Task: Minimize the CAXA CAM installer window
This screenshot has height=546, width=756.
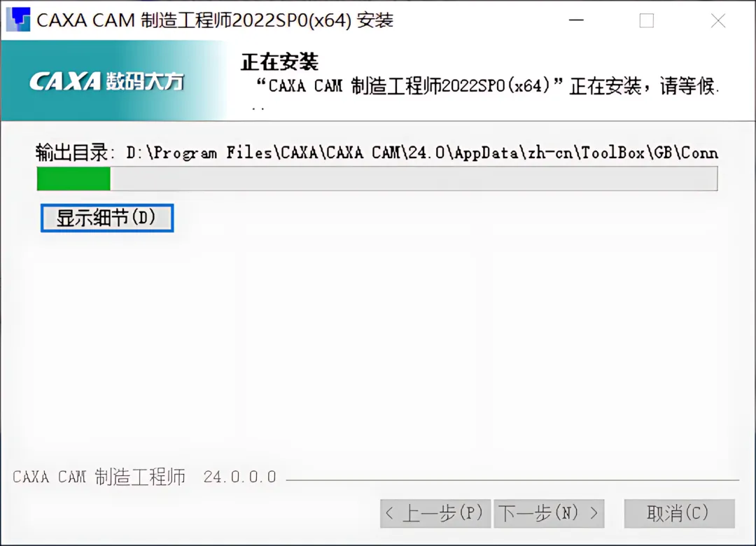Action: [576, 20]
